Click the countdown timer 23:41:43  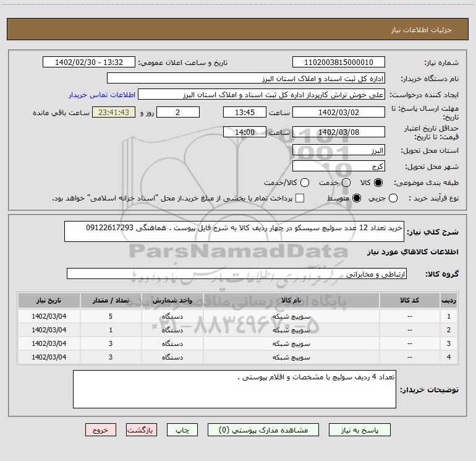point(114,112)
